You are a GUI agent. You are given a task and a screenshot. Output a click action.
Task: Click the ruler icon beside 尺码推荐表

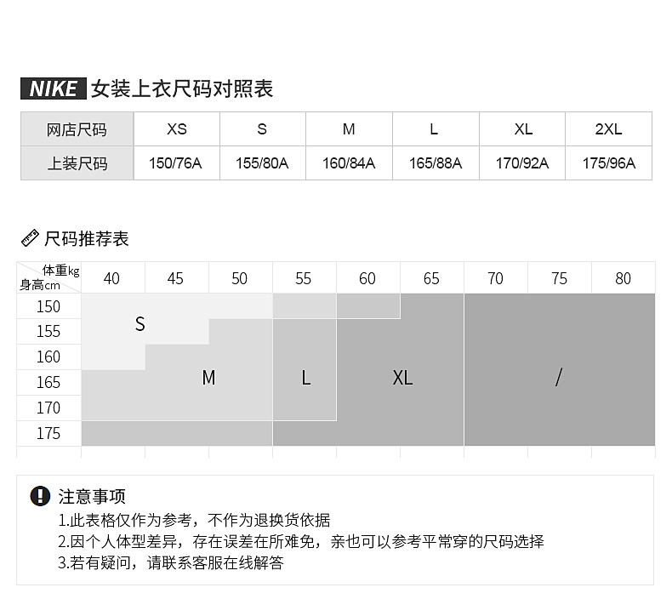(x=30, y=238)
